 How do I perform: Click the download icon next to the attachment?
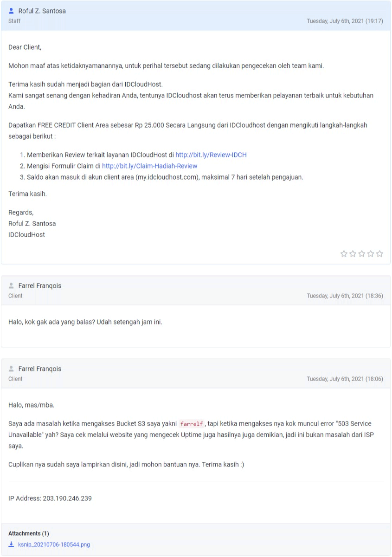[x=12, y=544]
